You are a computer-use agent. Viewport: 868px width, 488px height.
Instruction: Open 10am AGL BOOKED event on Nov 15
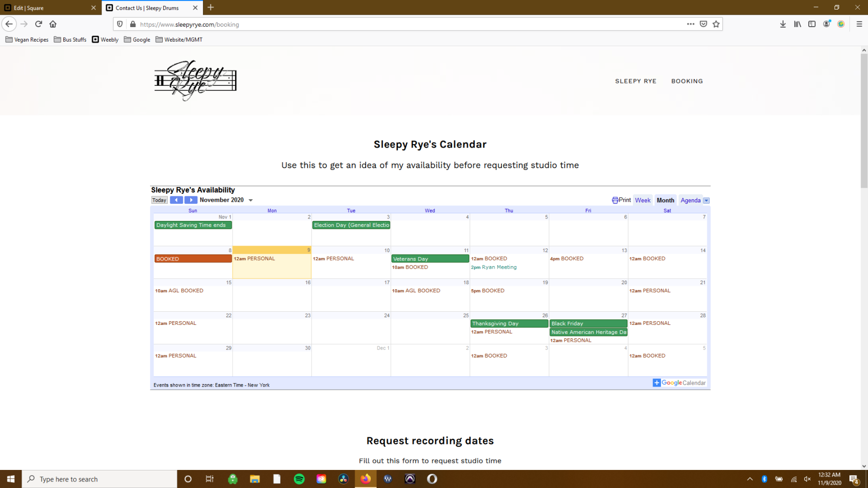coord(179,291)
